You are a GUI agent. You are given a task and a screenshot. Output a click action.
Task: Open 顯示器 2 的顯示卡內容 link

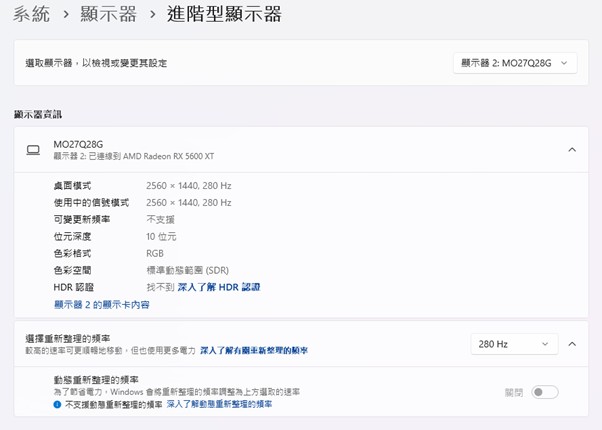coord(101,304)
